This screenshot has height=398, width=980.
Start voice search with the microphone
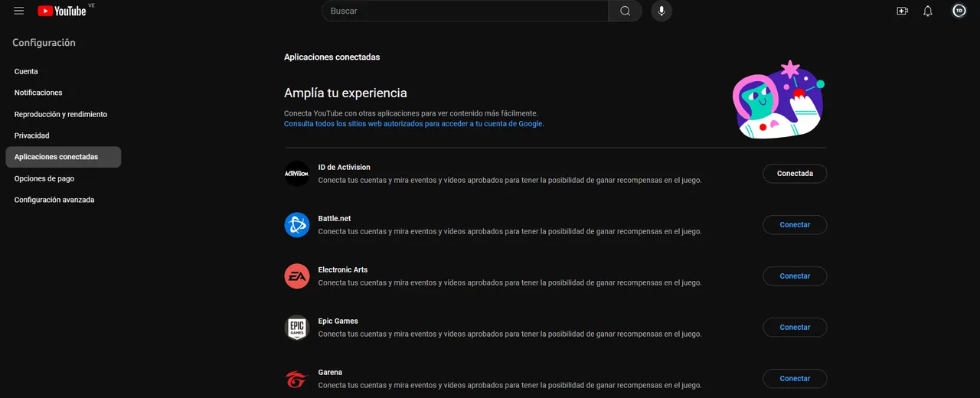pyautogui.click(x=661, y=11)
